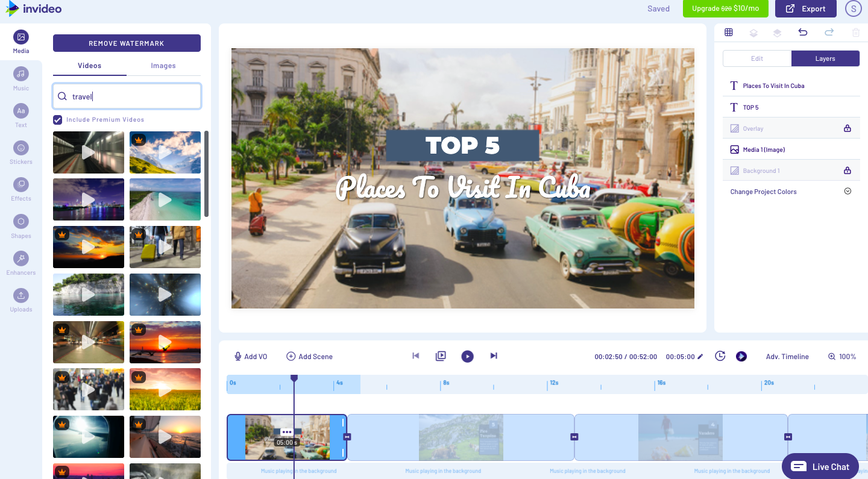Click the timeline playhead marker

294,378
